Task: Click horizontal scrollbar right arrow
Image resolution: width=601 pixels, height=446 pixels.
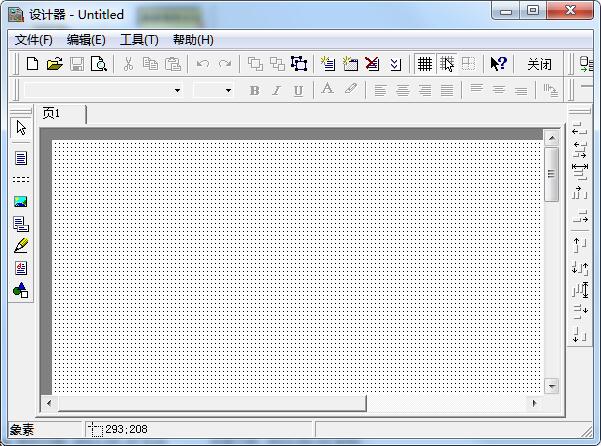Action: pyautogui.click(x=534, y=403)
